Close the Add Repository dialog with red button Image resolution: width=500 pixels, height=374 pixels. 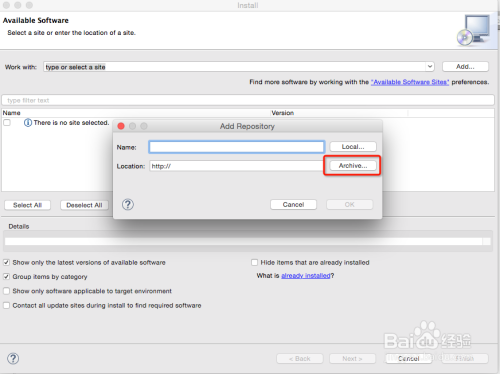point(121,126)
